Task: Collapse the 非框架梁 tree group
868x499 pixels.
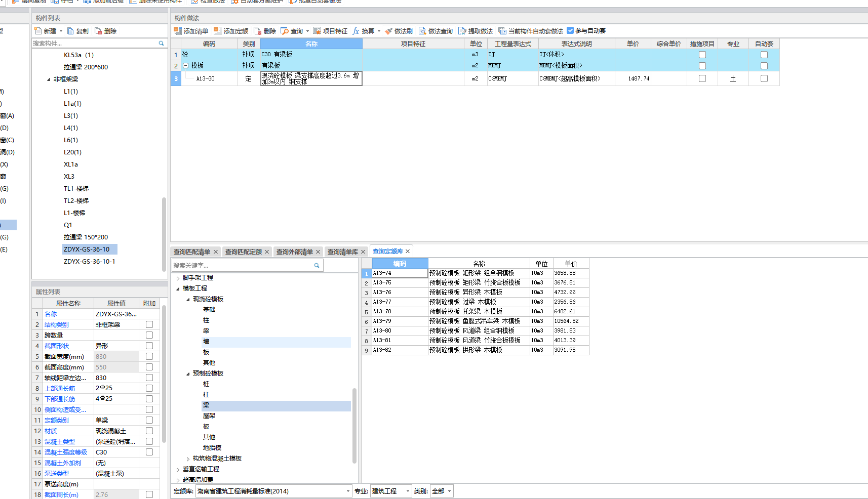Action: click(49, 79)
